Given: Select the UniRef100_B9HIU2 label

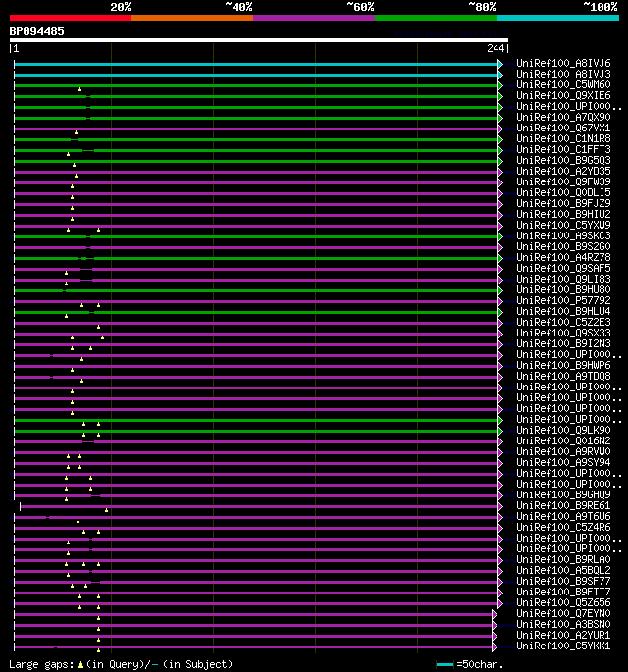Looking at the screenshot, I should tap(563, 214).
